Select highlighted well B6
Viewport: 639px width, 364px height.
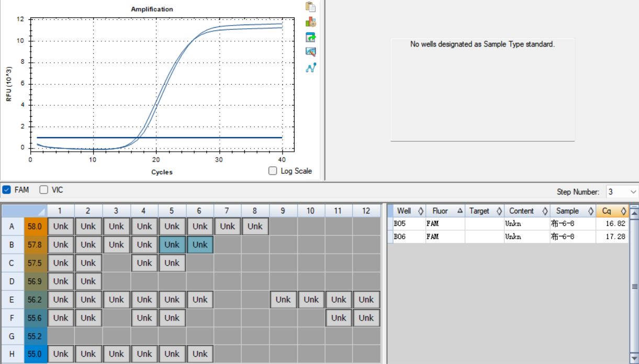(x=200, y=245)
